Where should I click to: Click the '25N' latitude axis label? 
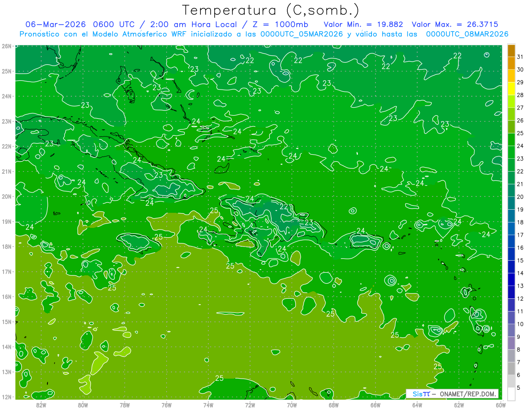(6, 71)
